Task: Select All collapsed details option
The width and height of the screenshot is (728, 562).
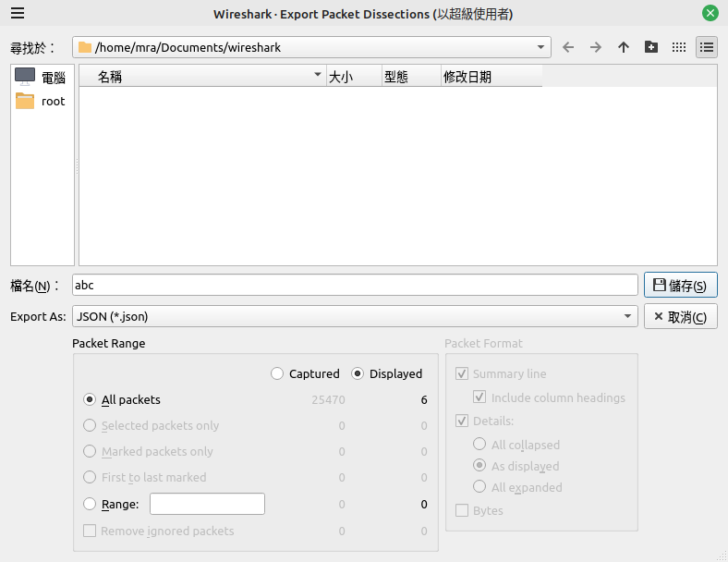Action: pyautogui.click(x=479, y=445)
